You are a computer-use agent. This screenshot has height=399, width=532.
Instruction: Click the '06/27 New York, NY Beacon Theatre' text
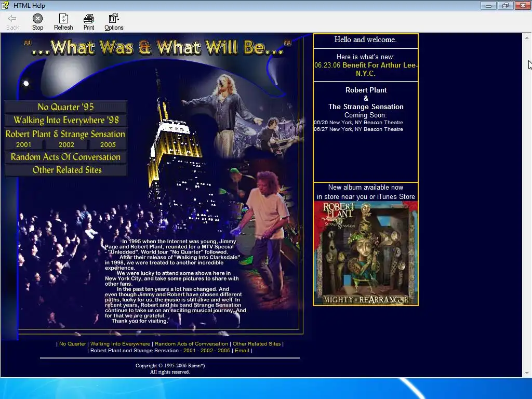tap(358, 129)
